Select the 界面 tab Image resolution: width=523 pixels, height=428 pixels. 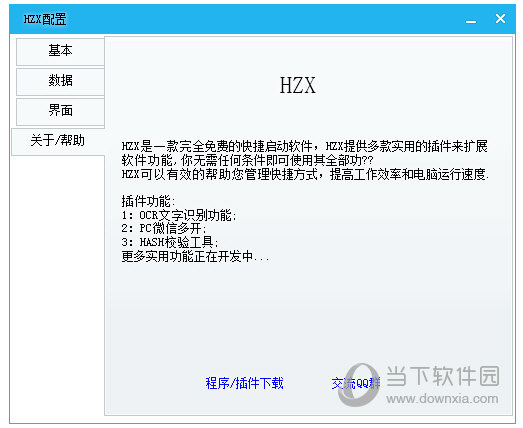point(60,112)
